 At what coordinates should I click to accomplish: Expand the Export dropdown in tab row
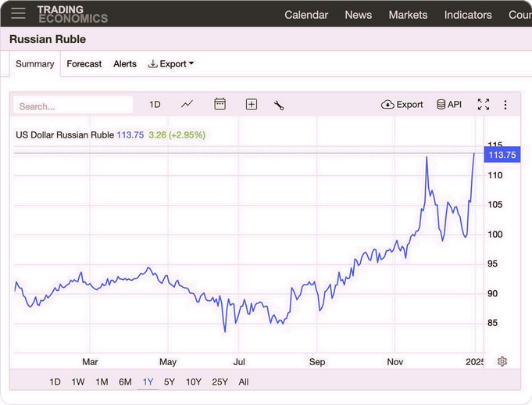(x=171, y=64)
